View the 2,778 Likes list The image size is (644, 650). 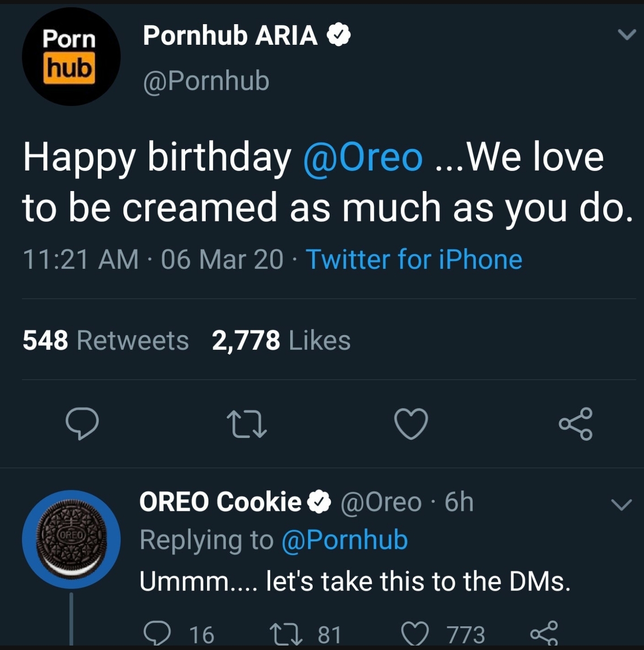[x=281, y=340]
